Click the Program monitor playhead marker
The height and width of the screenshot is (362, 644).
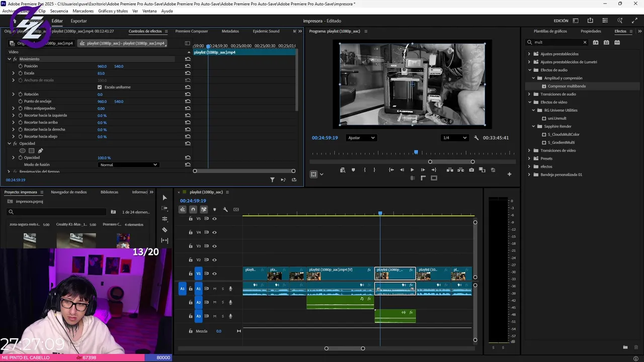click(x=416, y=152)
